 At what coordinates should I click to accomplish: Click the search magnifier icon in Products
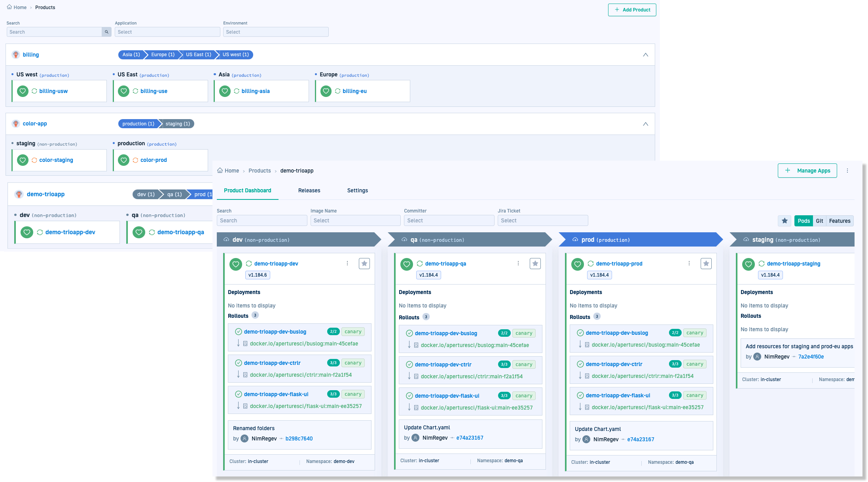click(106, 32)
